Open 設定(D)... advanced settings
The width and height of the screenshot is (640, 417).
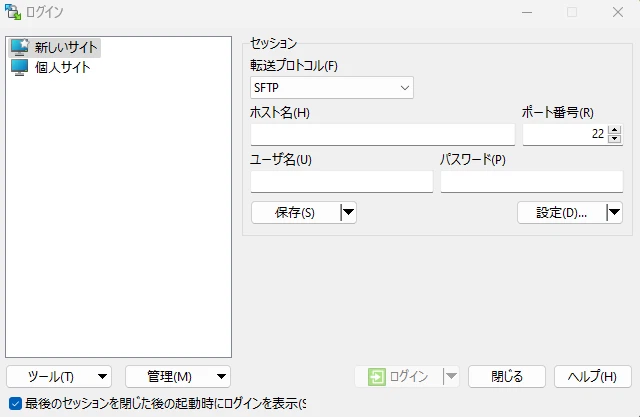pos(562,213)
